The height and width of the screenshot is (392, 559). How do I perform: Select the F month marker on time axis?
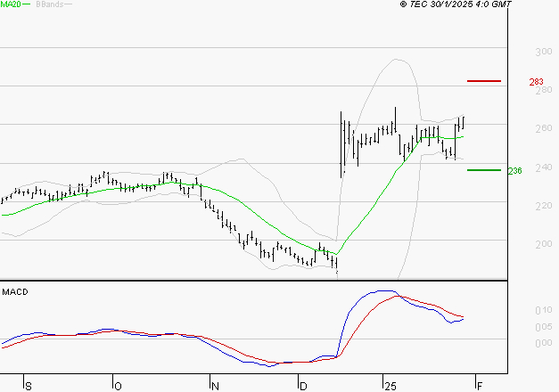click(x=480, y=386)
